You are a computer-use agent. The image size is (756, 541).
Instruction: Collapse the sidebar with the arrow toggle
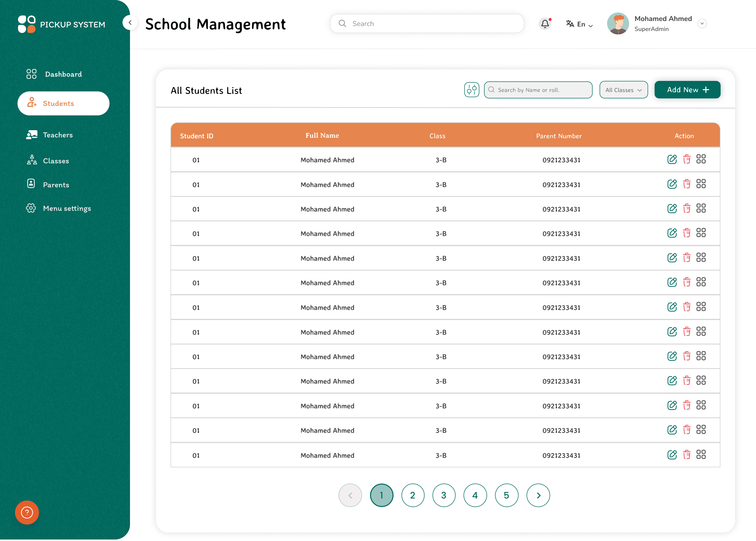point(130,23)
